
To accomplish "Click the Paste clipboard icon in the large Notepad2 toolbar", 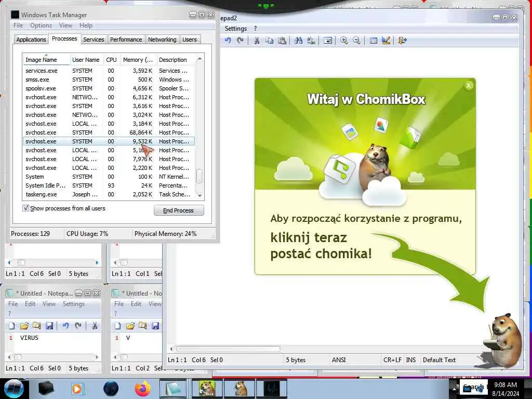I will pos(282,41).
